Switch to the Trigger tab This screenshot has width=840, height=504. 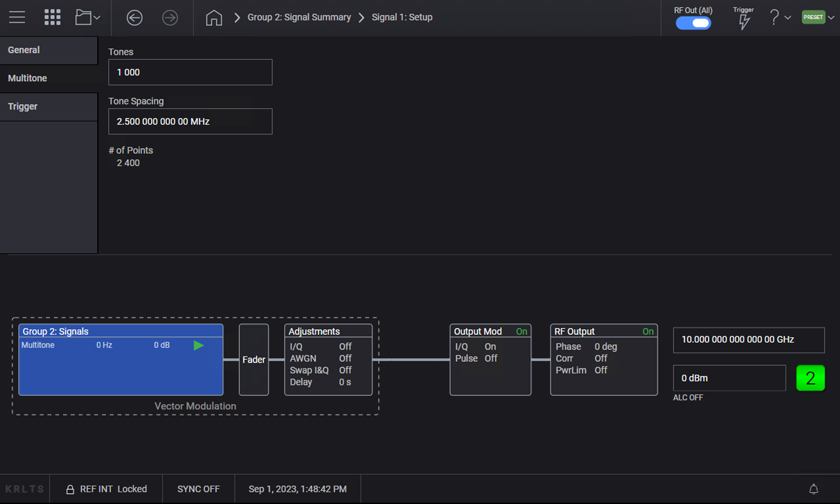[49, 107]
